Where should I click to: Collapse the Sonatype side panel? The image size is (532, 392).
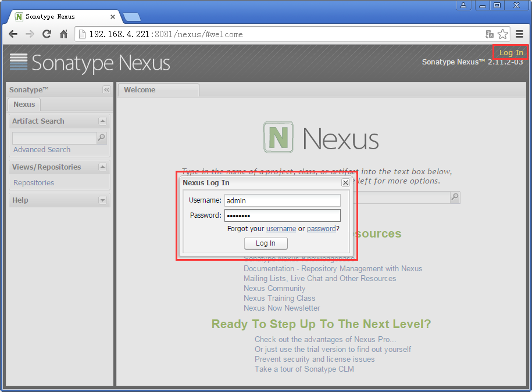106,90
